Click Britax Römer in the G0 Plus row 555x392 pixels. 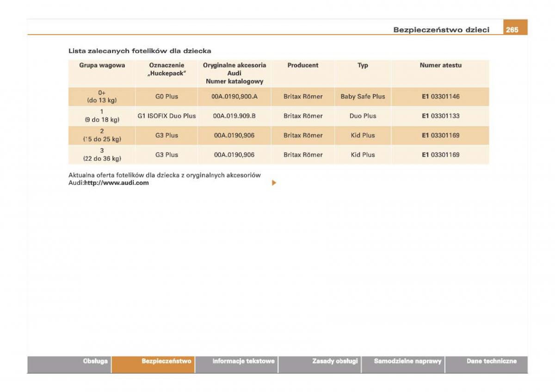point(303,97)
